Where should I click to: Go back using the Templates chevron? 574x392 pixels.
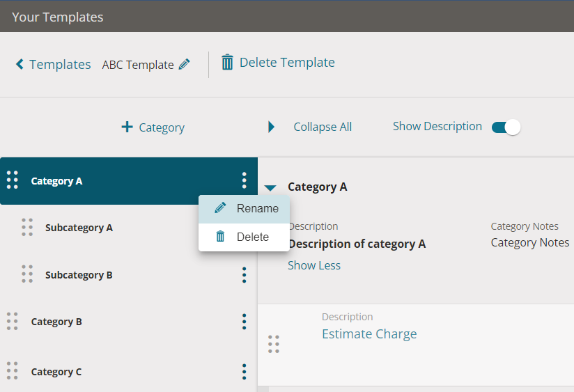(20, 65)
